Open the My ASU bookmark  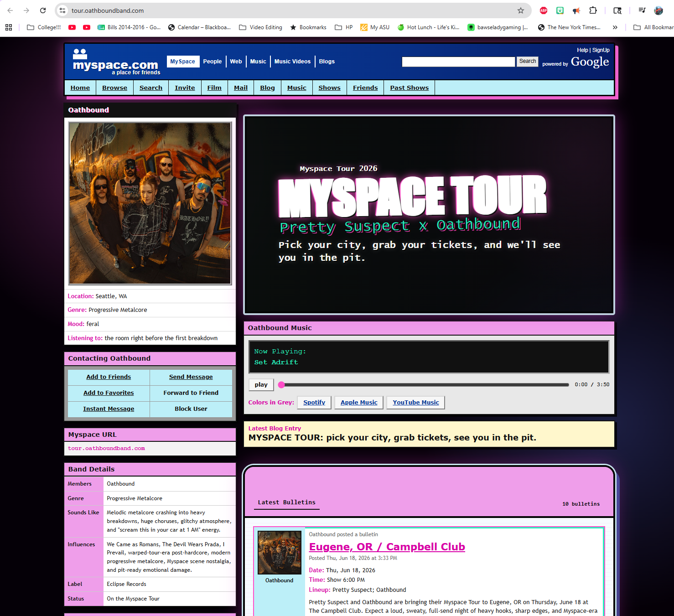(x=375, y=27)
